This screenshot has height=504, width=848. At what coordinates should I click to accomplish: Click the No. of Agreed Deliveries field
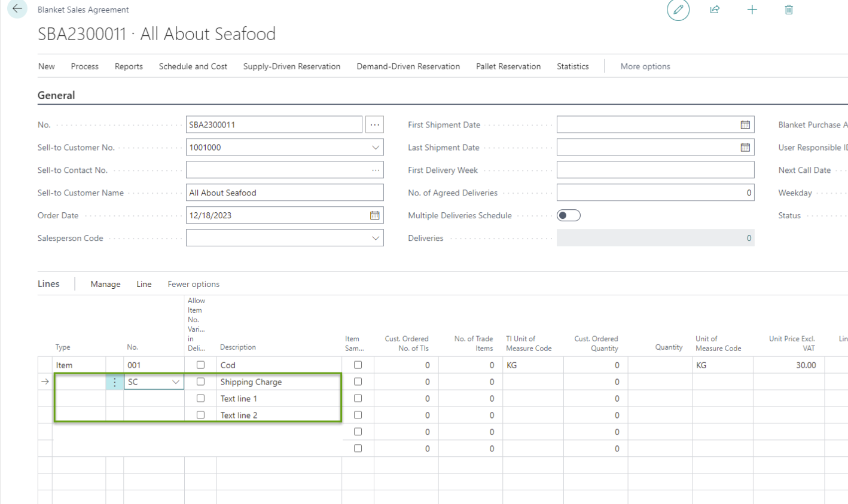(655, 193)
